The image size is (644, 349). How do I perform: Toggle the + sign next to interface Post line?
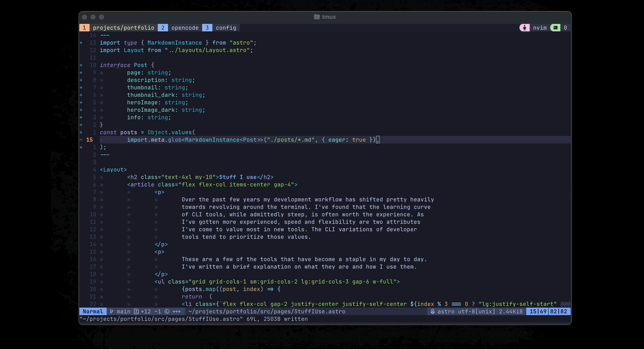click(81, 65)
